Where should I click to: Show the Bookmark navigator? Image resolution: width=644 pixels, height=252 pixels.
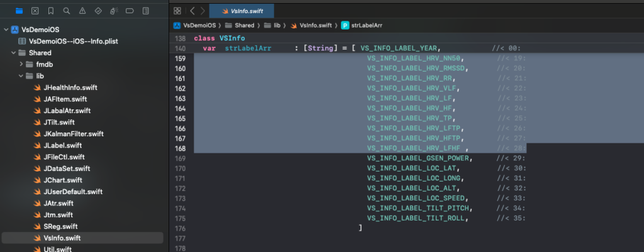click(50, 11)
